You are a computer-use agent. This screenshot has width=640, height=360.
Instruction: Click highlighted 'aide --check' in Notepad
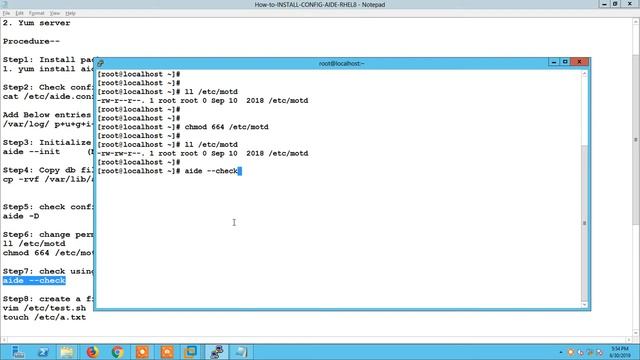tap(34, 280)
